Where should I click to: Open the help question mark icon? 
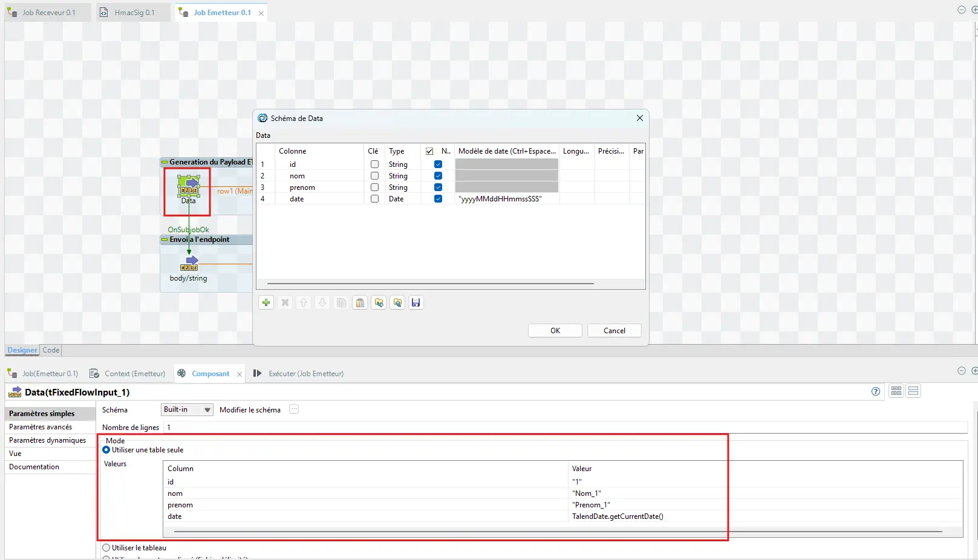coord(875,391)
